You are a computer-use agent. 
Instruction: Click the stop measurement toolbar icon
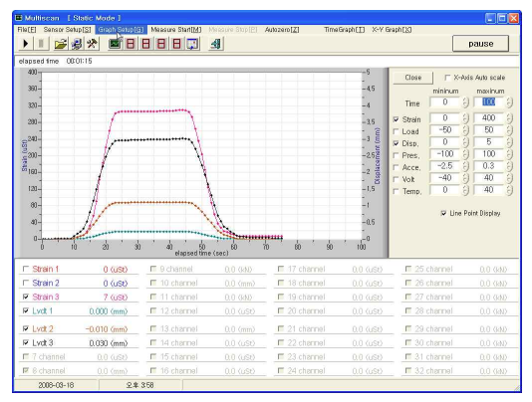(x=41, y=44)
